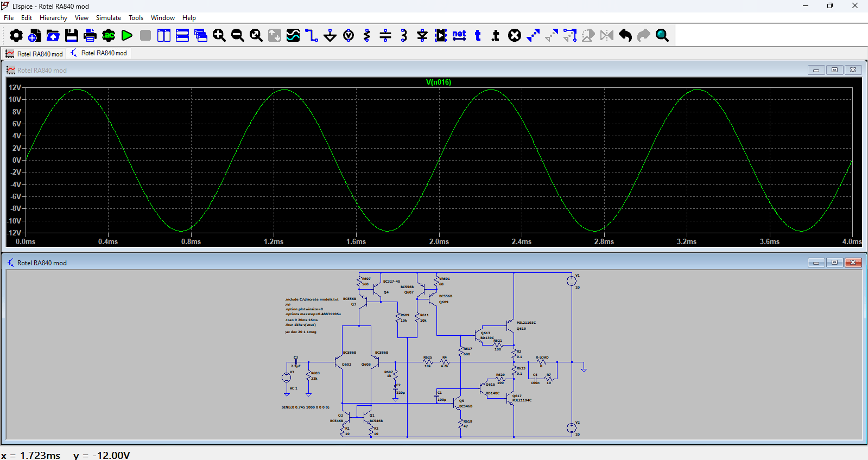868x460 pixels.
Task: Select the MJL21193C transistor label
Action: pyautogui.click(x=526, y=323)
